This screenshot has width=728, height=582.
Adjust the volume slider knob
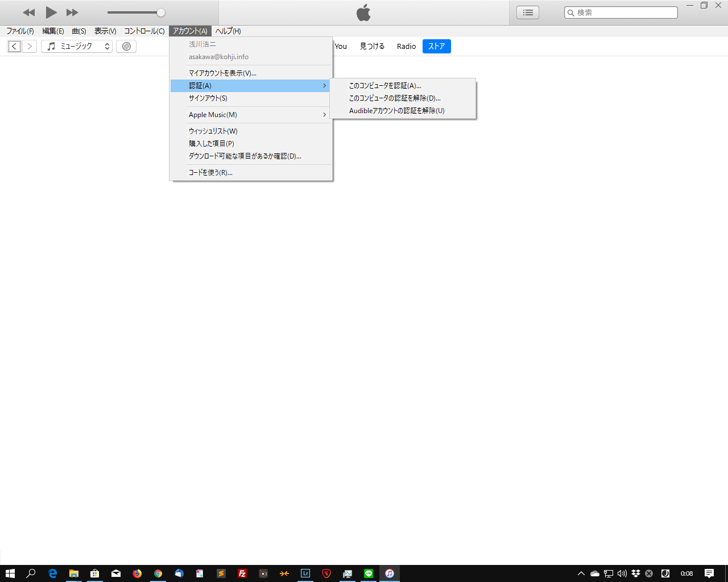pos(161,13)
